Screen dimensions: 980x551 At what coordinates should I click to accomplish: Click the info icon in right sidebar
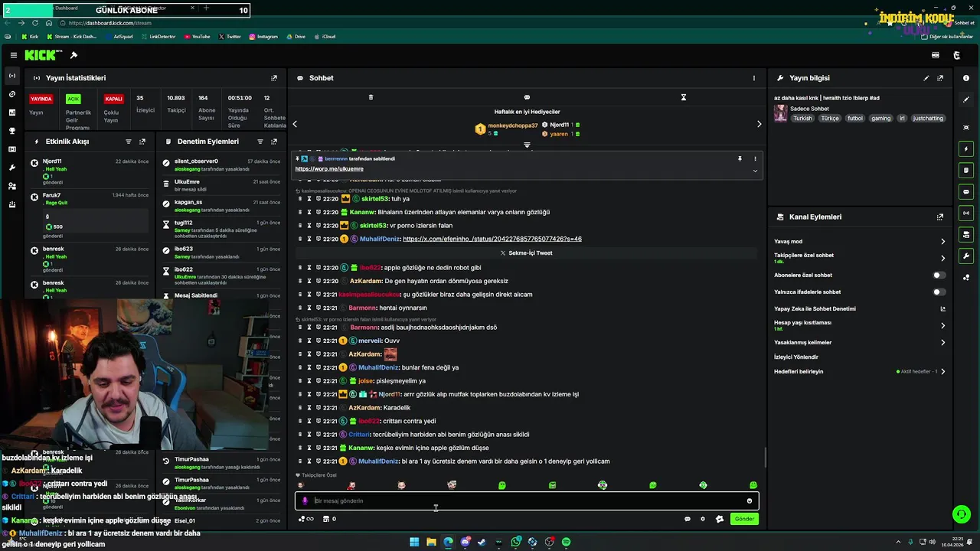(966, 78)
